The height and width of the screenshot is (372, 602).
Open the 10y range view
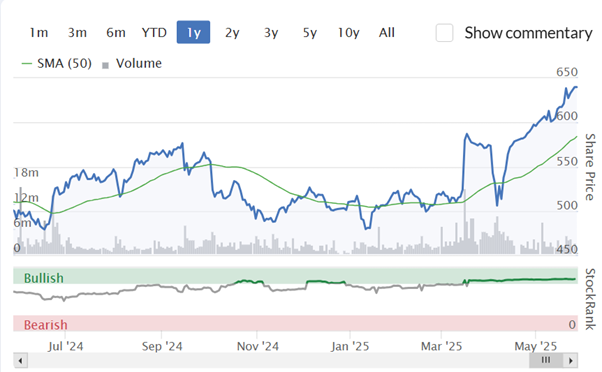pyautogui.click(x=349, y=33)
